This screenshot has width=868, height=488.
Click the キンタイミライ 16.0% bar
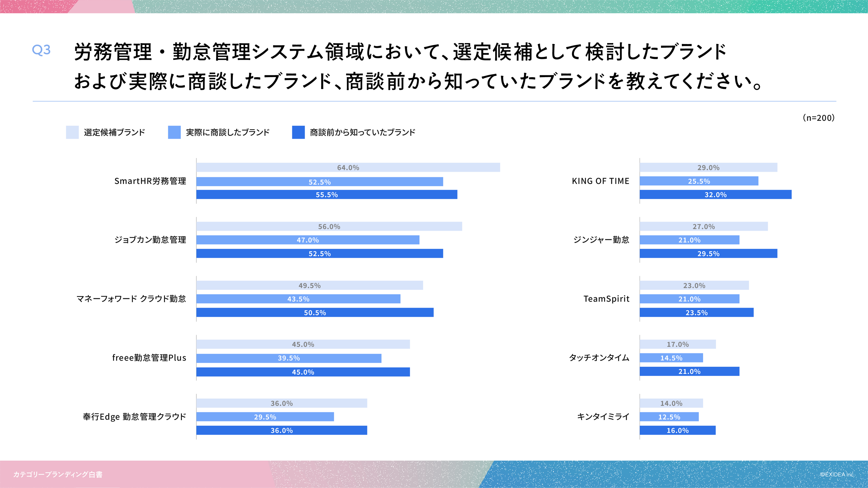click(x=677, y=430)
